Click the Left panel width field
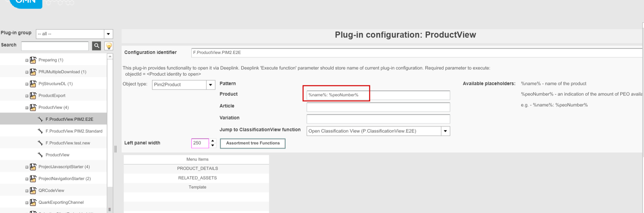The height and width of the screenshot is (213, 644). pos(200,143)
